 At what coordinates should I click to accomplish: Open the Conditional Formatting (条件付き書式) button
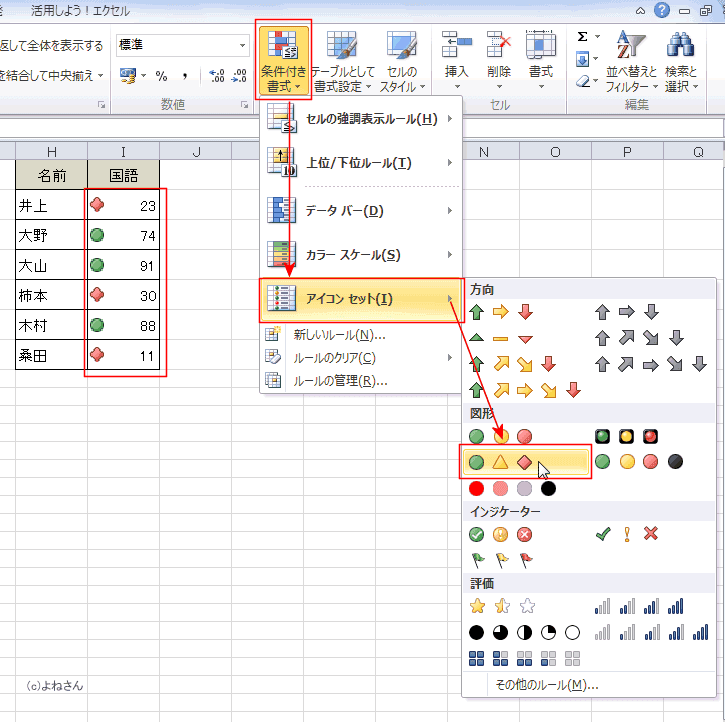[283, 60]
